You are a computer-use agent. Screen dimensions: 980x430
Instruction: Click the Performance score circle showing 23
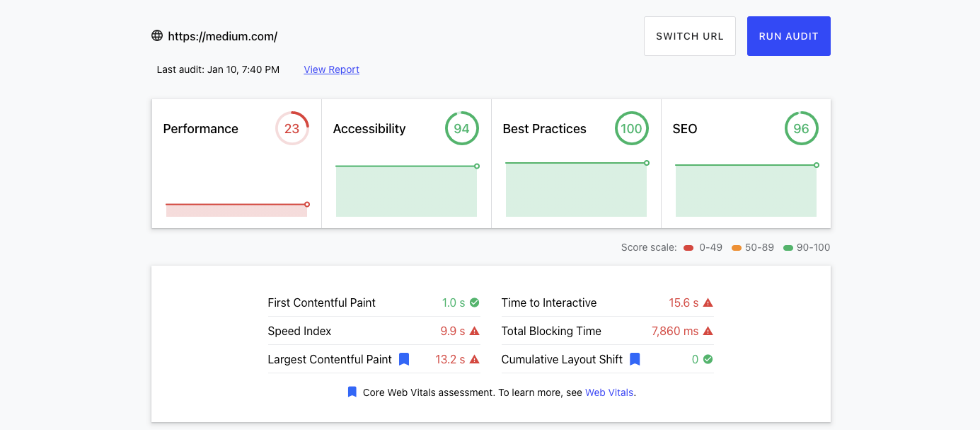(x=292, y=129)
